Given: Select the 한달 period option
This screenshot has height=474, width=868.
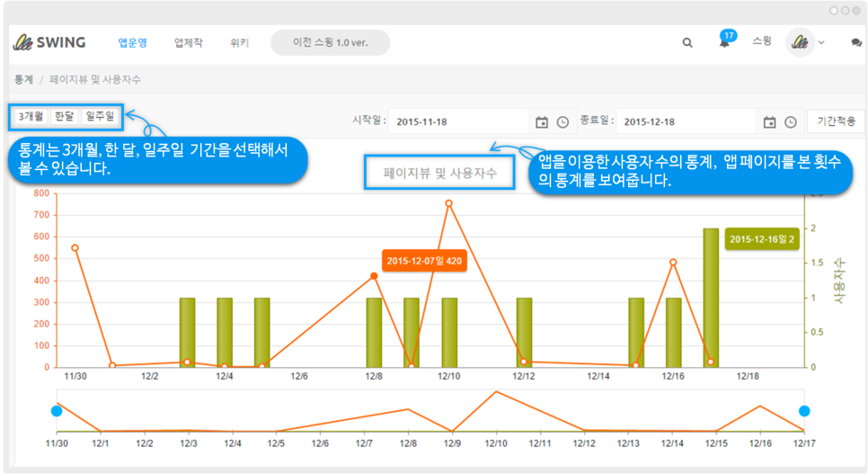Looking at the screenshot, I should coord(65,116).
